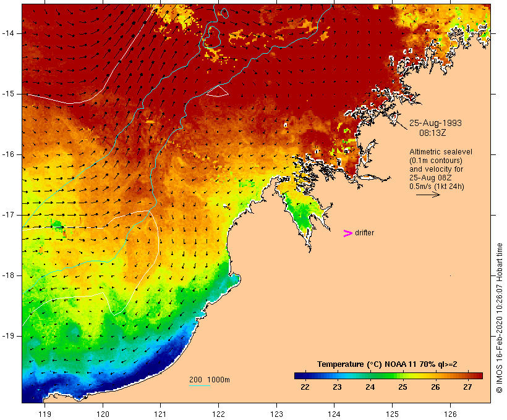
Task: Click the cyan 200m contour legend line
Action: pos(200,385)
